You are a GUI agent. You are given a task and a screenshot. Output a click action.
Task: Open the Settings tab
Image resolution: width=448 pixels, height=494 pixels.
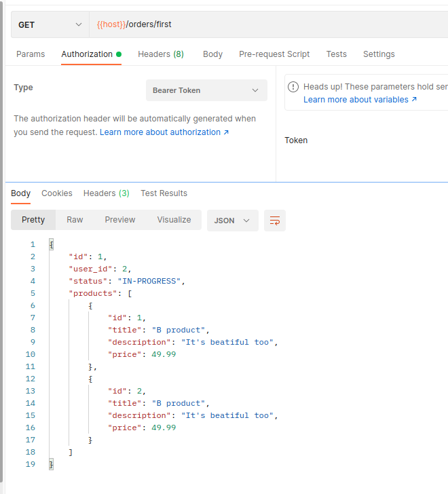click(379, 54)
